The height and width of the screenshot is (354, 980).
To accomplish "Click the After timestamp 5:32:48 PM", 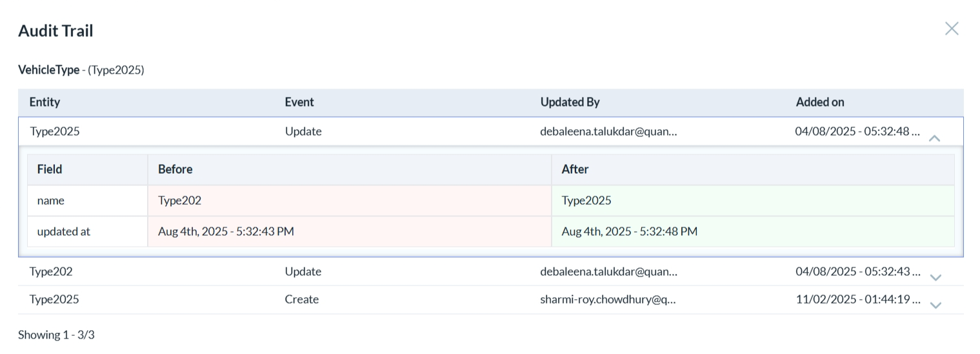I will pyautogui.click(x=629, y=231).
